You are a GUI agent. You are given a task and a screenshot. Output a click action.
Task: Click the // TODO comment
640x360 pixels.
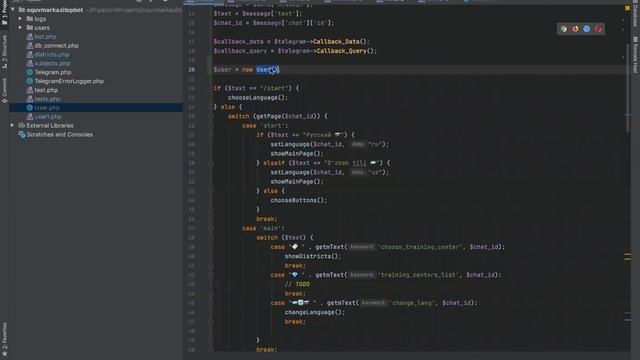click(297, 284)
